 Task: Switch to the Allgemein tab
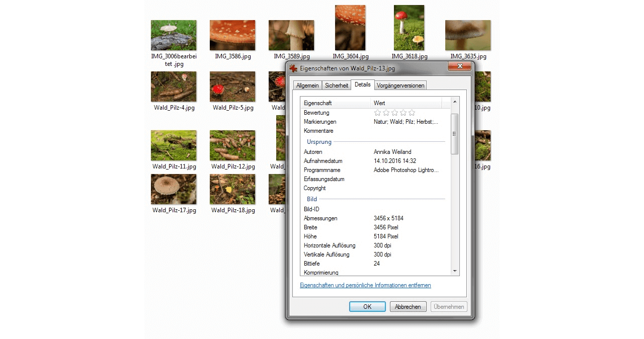pyautogui.click(x=307, y=86)
